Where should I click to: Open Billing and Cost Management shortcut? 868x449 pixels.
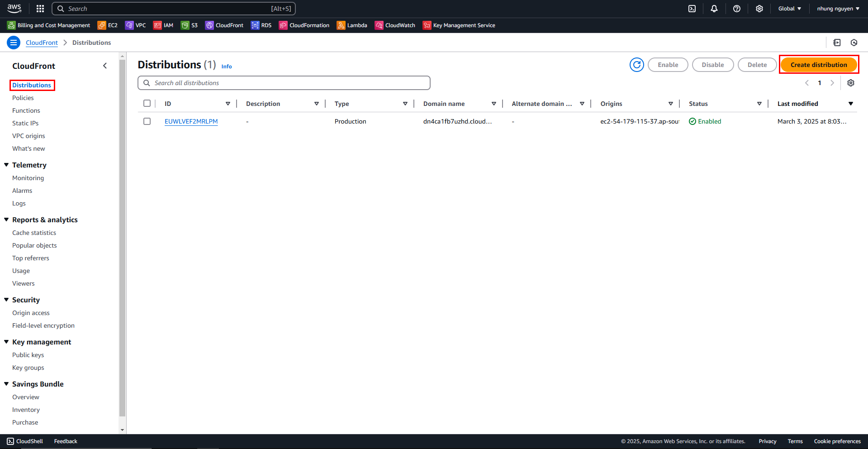[x=48, y=25]
